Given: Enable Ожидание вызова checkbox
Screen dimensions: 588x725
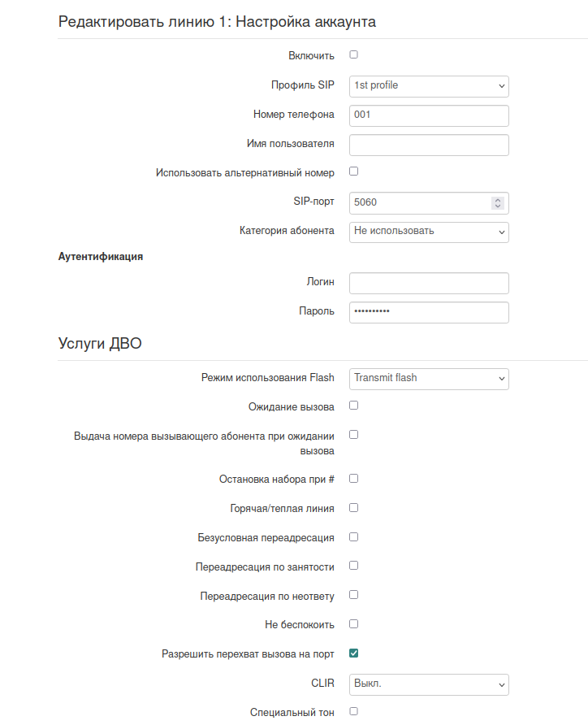Looking at the screenshot, I should (x=353, y=405).
